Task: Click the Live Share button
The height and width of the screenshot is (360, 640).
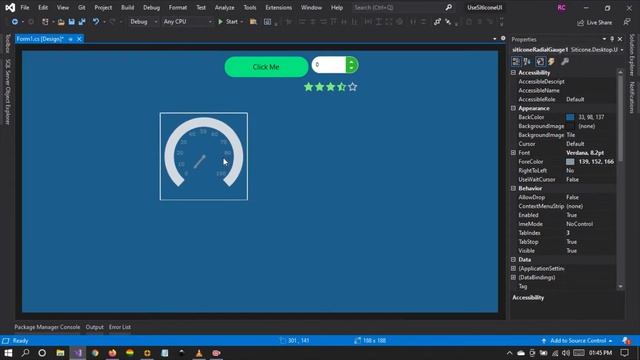Action: click(594, 22)
